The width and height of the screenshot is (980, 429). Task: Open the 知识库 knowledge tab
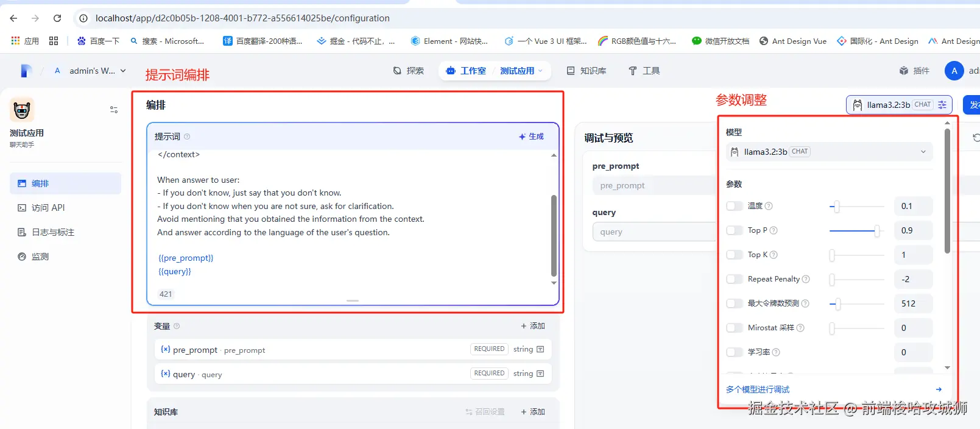tap(587, 71)
